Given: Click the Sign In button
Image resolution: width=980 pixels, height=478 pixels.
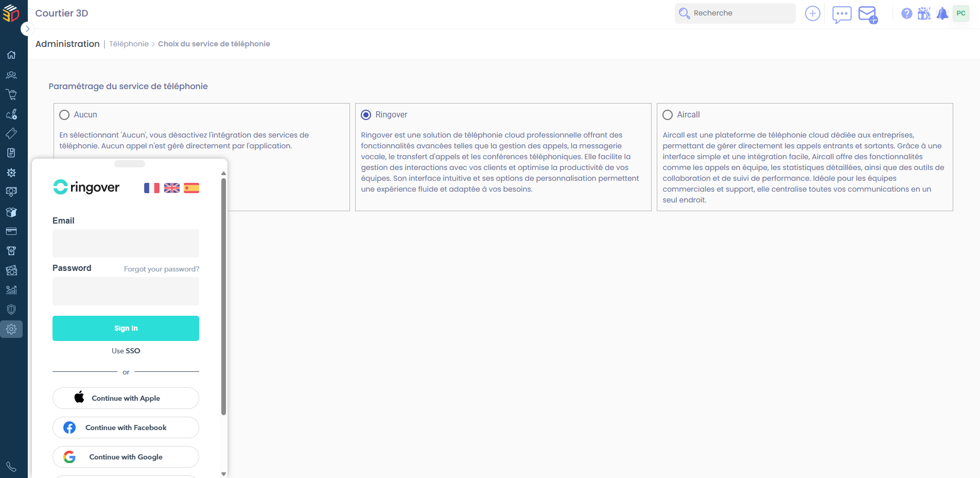Looking at the screenshot, I should (126, 328).
